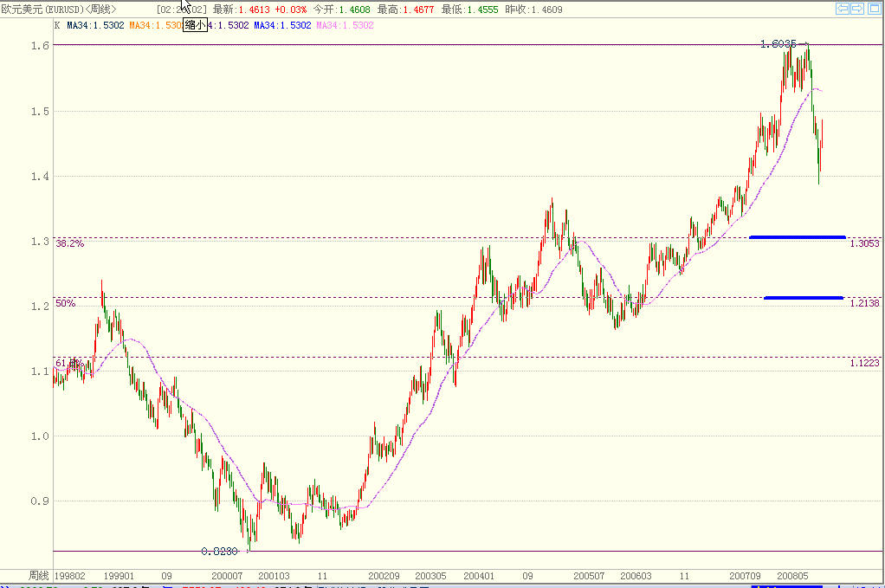
Task: Click the bright blue MA34:1.5302 indicator label
Action: tap(282, 25)
